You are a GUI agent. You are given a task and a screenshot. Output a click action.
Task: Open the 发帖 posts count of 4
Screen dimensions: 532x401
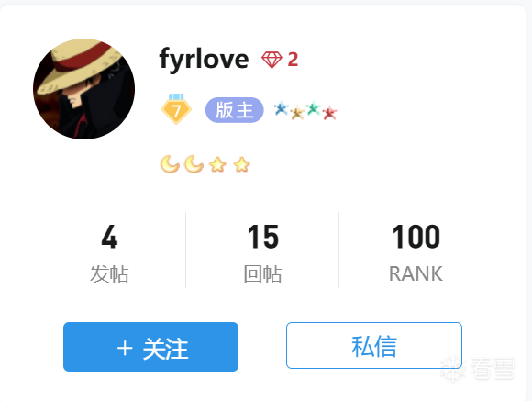click(x=109, y=252)
